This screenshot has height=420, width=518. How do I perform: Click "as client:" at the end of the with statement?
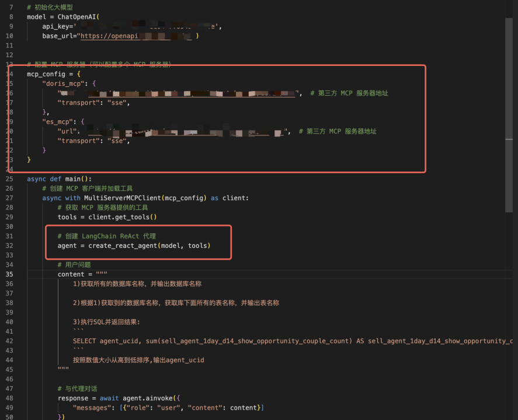click(230, 198)
